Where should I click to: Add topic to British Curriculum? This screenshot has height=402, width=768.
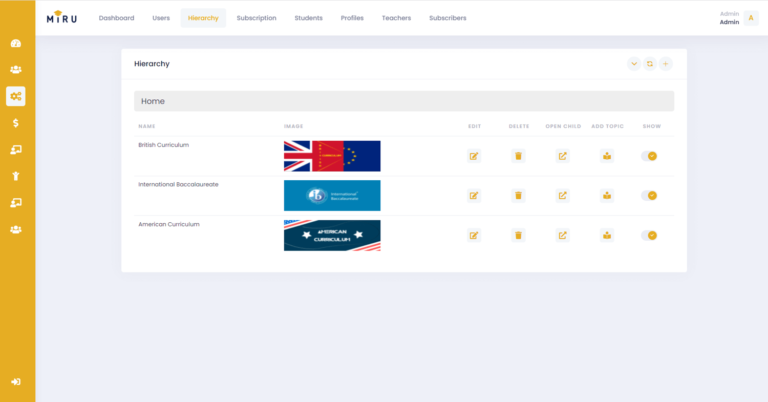[x=606, y=156]
